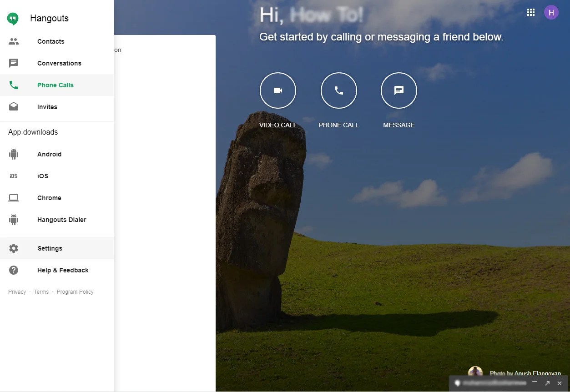Screen dimensions: 570x392
Task: Open the Google apps launcher grid
Action: [530, 12]
